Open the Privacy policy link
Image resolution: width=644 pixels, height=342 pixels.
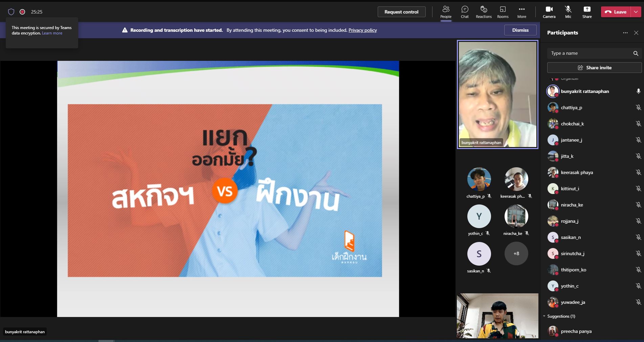(362, 30)
